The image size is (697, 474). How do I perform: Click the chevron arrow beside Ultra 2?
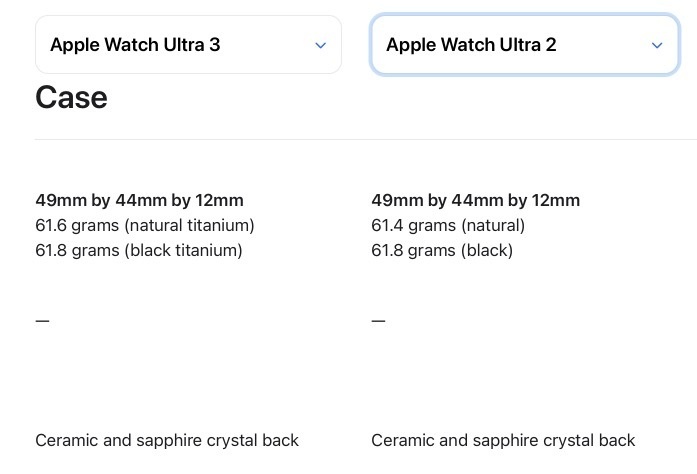657,45
